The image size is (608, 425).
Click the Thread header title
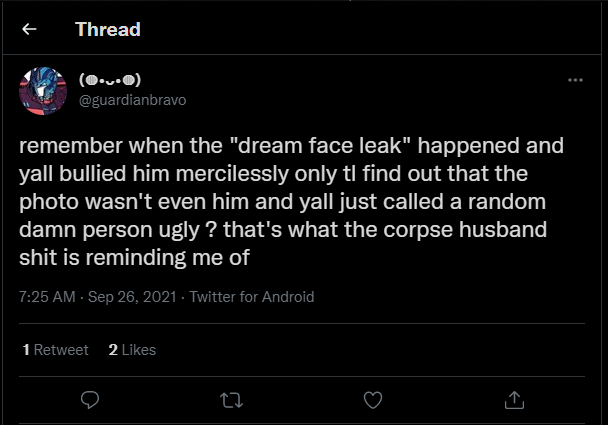coord(108,29)
